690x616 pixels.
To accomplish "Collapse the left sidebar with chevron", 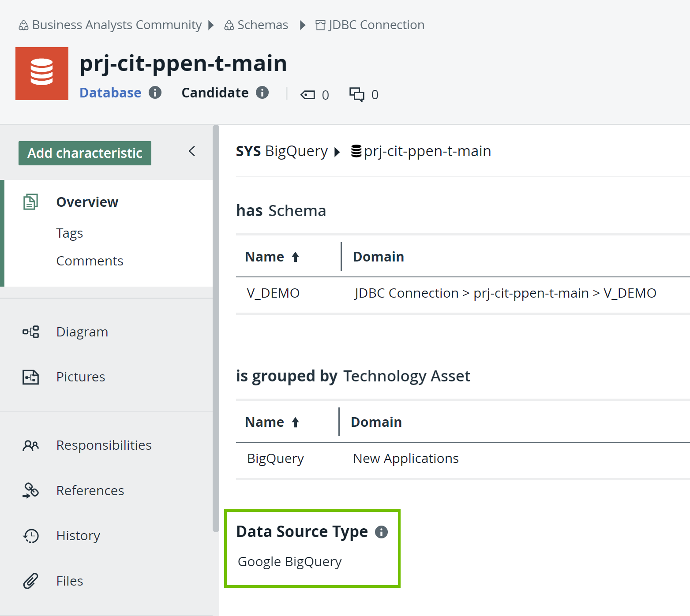I will [x=192, y=151].
